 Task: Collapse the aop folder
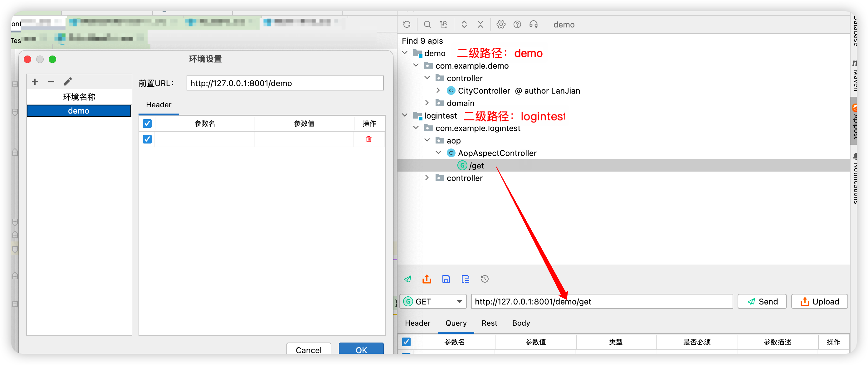tap(427, 140)
